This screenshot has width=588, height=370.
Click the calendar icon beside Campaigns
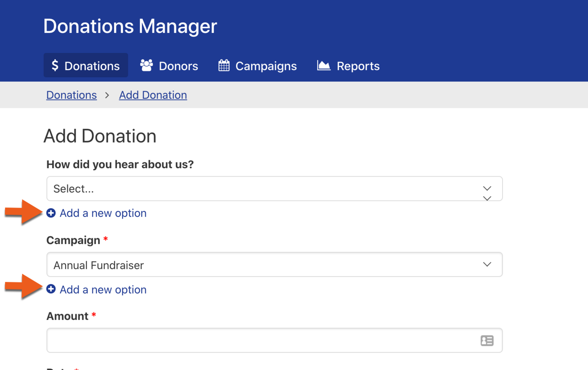coord(224,66)
